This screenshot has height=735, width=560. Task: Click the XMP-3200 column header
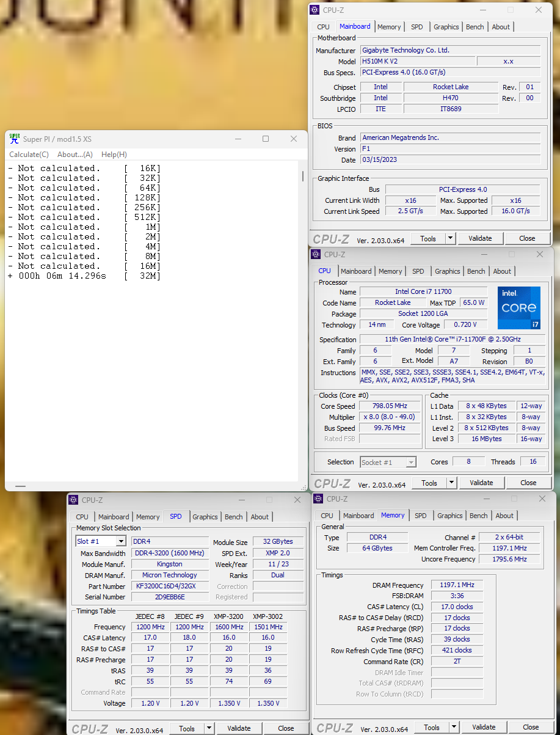[229, 616]
